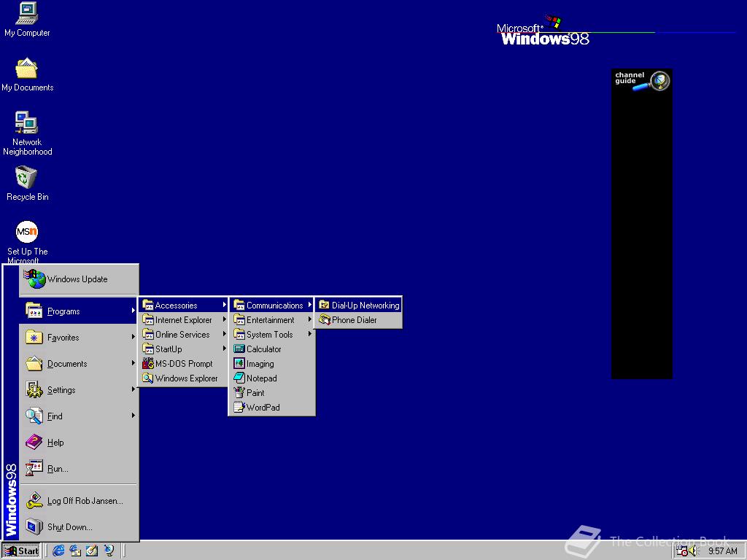Expand the StartUp programs folder
The height and width of the screenshot is (560, 747).
pyautogui.click(x=184, y=349)
